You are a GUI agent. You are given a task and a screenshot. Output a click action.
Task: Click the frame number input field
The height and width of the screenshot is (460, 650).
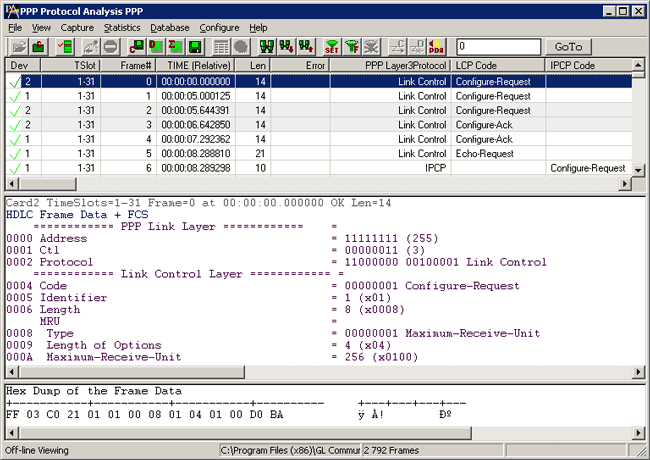[499, 47]
